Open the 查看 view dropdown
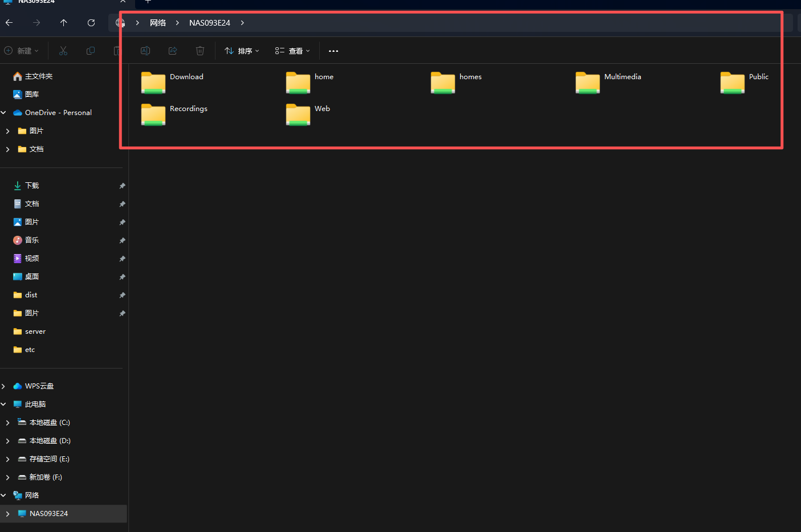The width and height of the screenshot is (801, 532). [292, 51]
